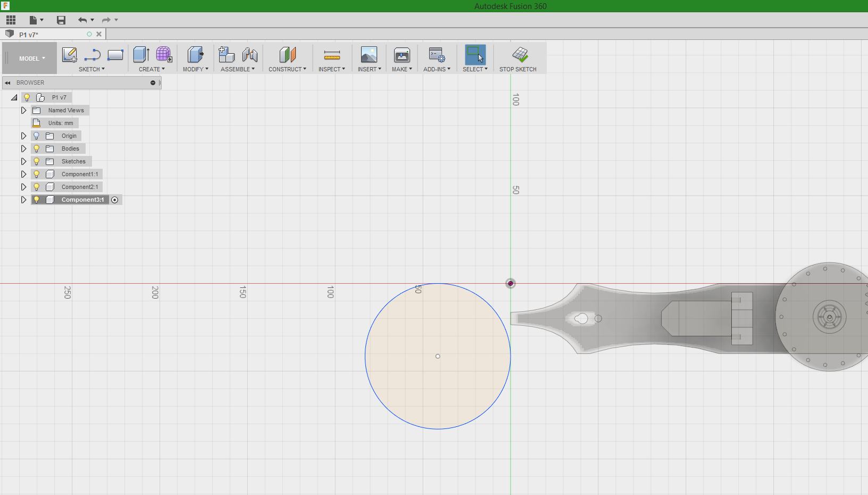Click the sketch origin point marker

(511, 283)
